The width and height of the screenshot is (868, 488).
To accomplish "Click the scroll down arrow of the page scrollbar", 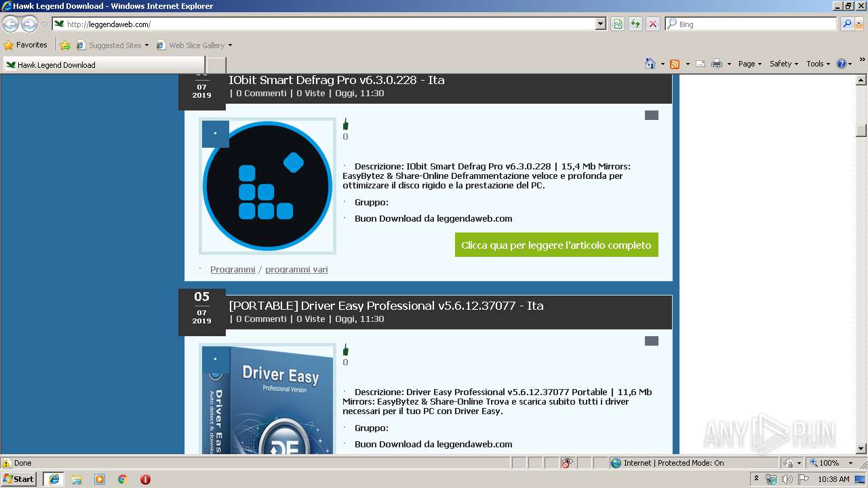I will tap(861, 449).
